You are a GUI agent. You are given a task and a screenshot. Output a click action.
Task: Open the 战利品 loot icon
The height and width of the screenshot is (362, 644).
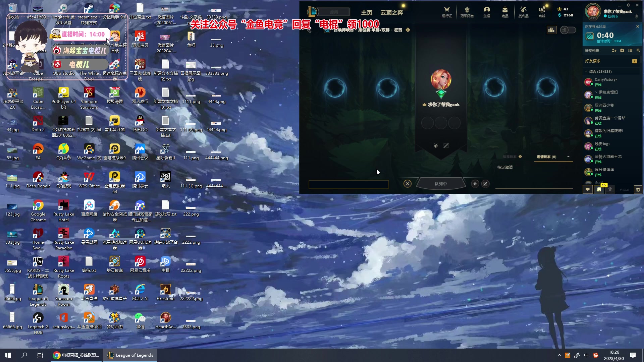pyautogui.click(x=523, y=12)
